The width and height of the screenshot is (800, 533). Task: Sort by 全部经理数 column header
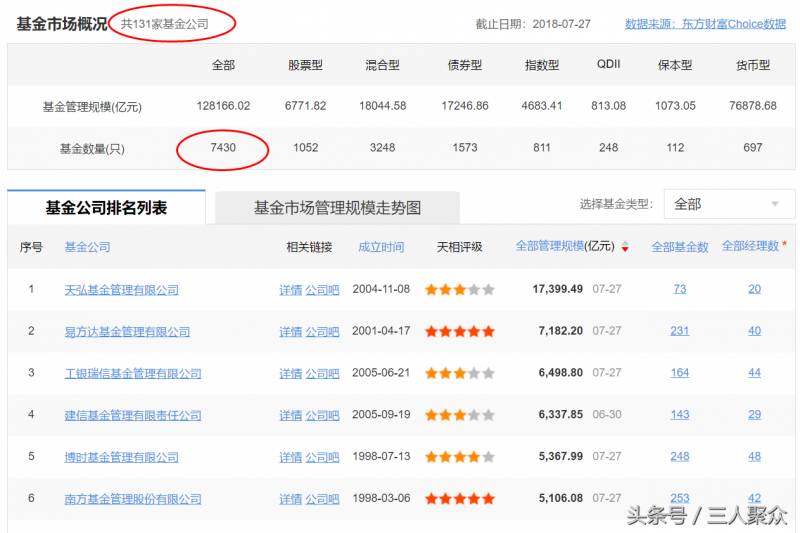click(x=750, y=246)
